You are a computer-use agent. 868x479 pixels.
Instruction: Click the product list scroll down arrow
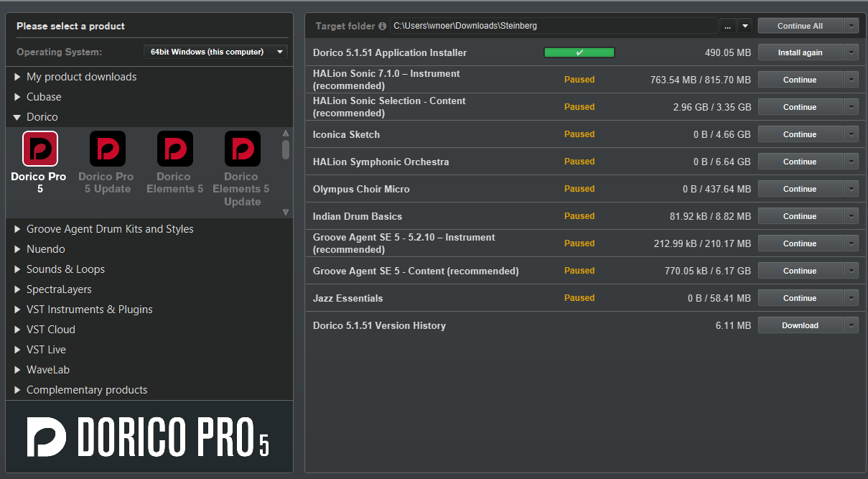[286, 212]
